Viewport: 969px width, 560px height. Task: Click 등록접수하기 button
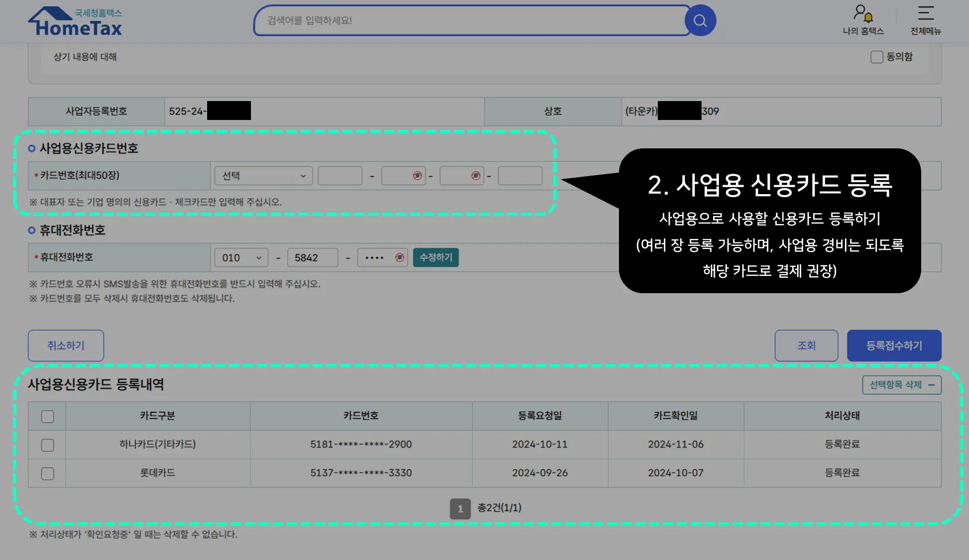[x=894, y=345]
